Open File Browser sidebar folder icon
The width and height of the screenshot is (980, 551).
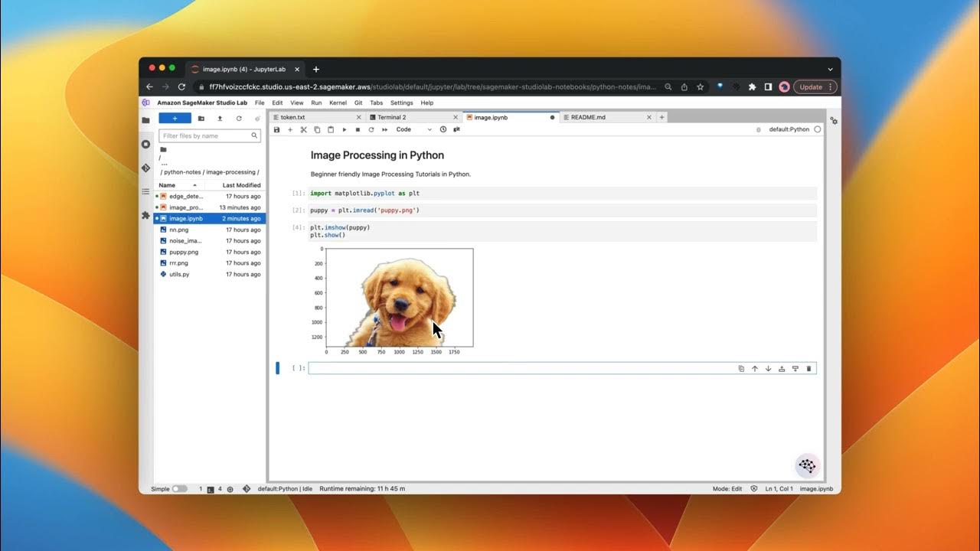pos(145,120)
